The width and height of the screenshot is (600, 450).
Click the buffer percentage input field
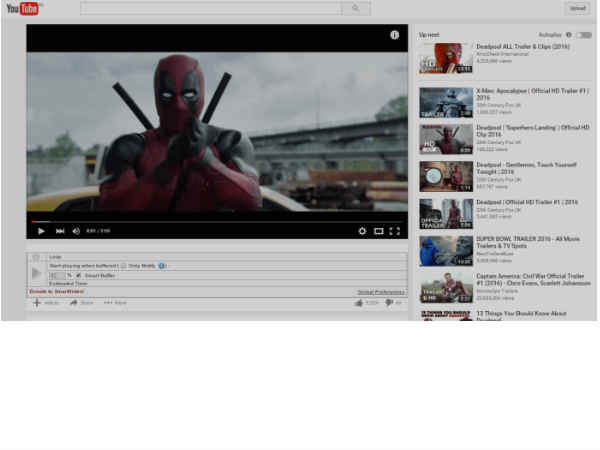57,275
